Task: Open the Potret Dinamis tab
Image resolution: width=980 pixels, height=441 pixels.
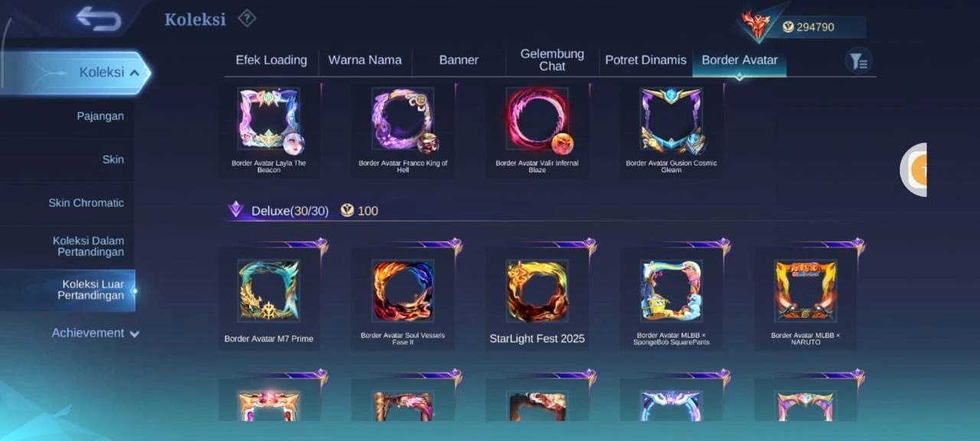Action: coord(645,60)
